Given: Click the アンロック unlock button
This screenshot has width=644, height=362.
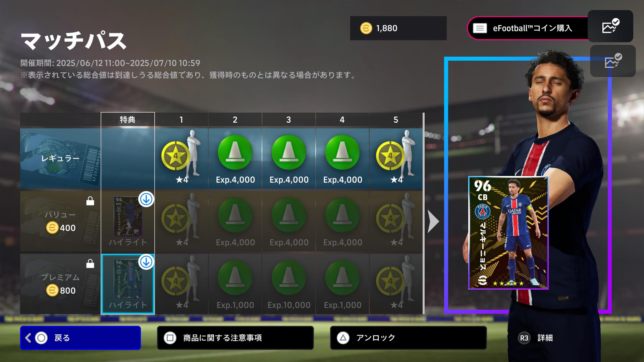Looking at the screenshot, I should 408,338.
